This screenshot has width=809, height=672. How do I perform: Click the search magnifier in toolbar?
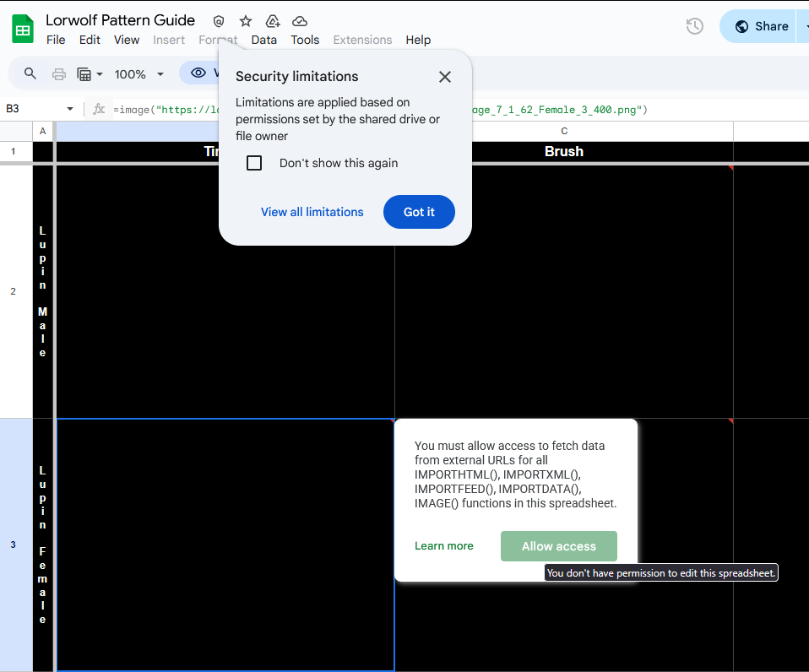(x=30, y=73)
